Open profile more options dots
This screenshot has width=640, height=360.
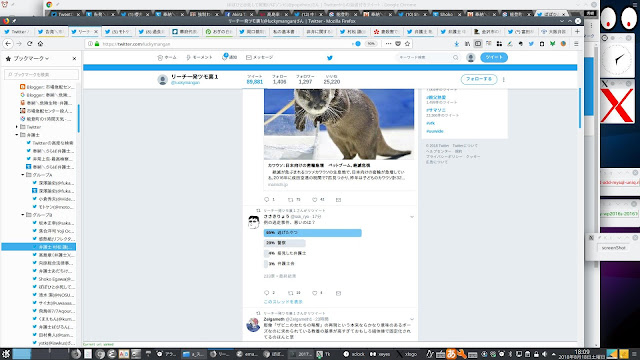pos(504,80)
